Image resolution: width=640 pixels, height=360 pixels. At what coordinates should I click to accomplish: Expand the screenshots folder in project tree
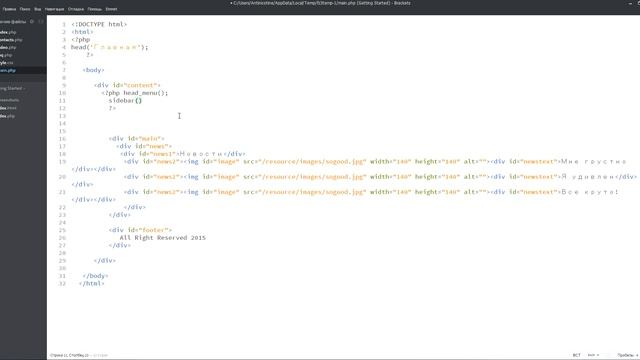[x=10, y=100]
